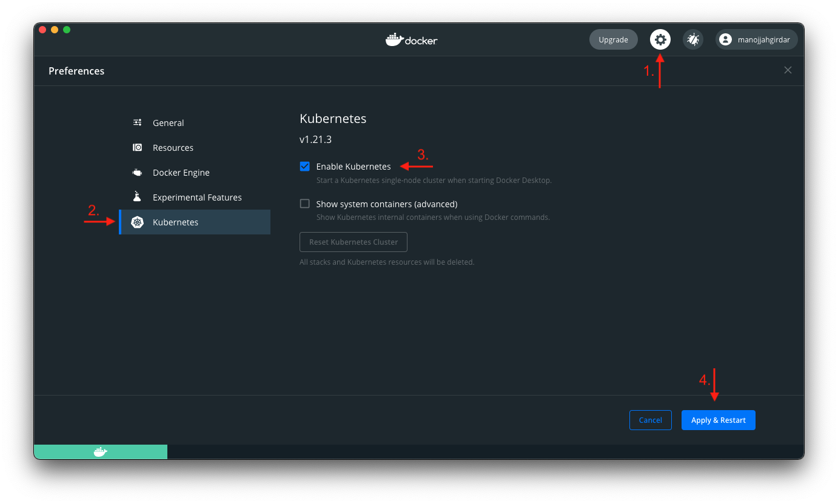Click Reset Kubernetes Cluster button

tap(354, 242)
